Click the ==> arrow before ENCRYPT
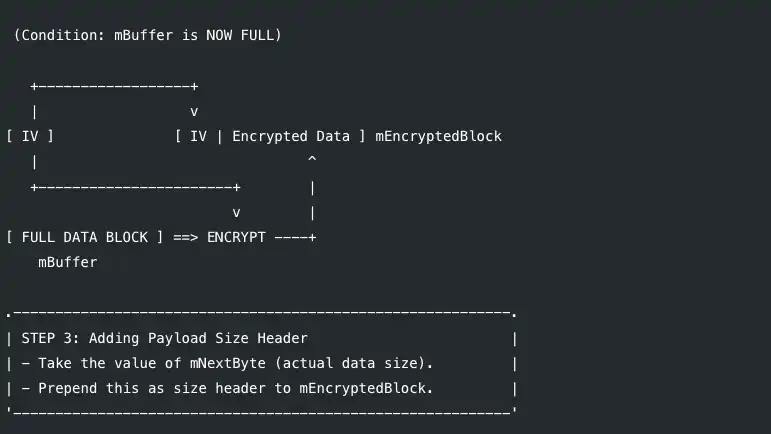This screenshot has width=771, height=434. [188, 237]
